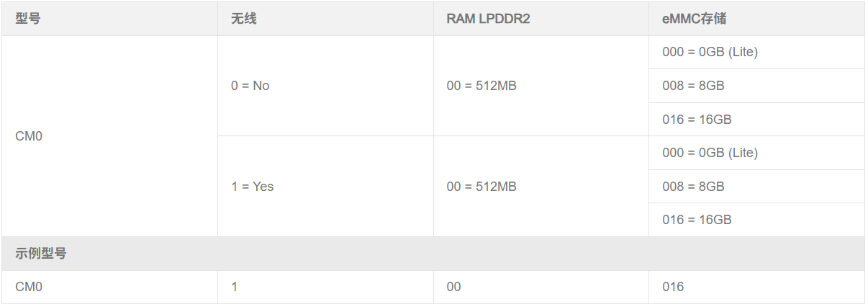The image size is (868, 307).
Task: Click 0GB (Lite) storage under No wireless
Action: point(710,52)
